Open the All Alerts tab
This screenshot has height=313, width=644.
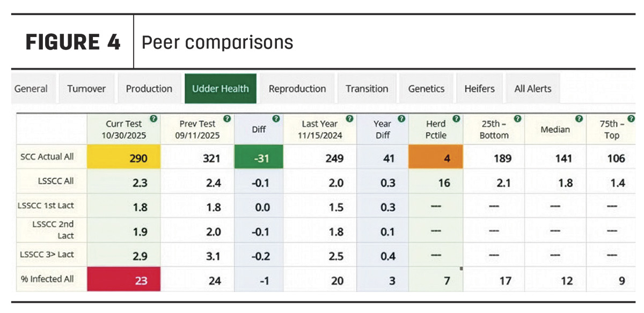click(x=533, y=89)
